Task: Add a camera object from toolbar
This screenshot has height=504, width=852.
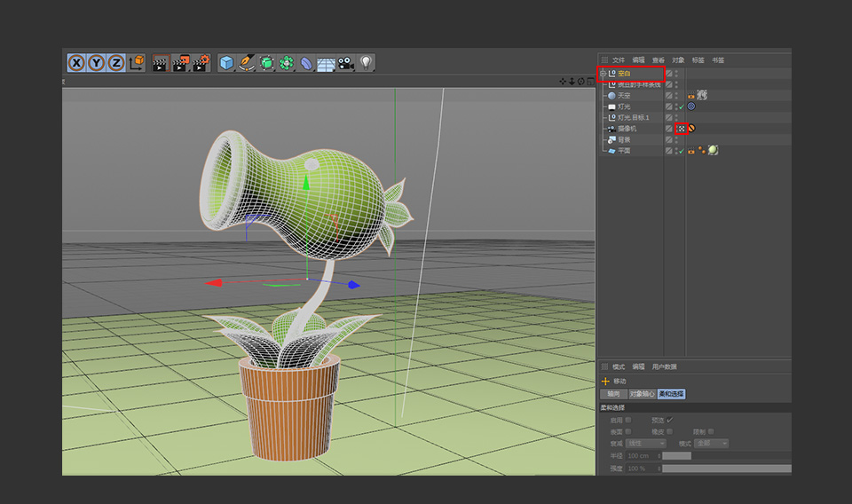Action: pos(346,63)
